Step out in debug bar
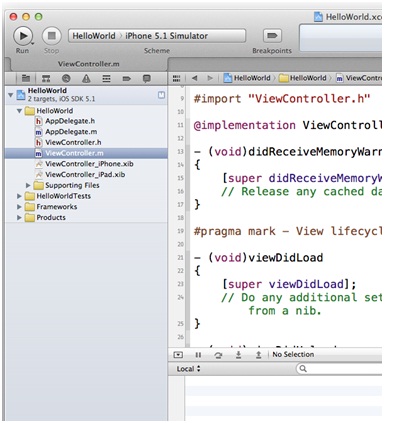 coord(258,355)
